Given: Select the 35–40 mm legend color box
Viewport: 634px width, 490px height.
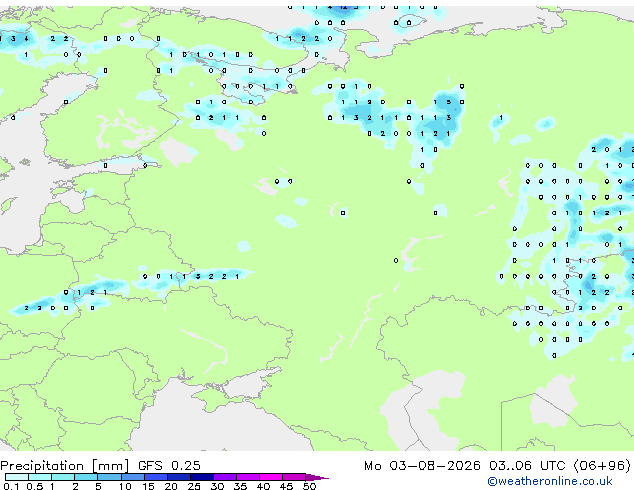Looking at the screenshot, I should pos(248,477).
